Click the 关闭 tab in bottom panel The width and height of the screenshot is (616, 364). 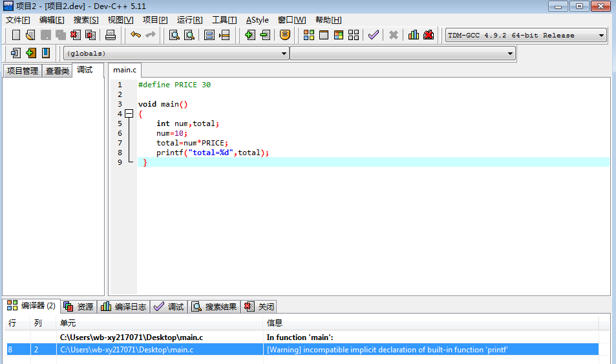259,306
